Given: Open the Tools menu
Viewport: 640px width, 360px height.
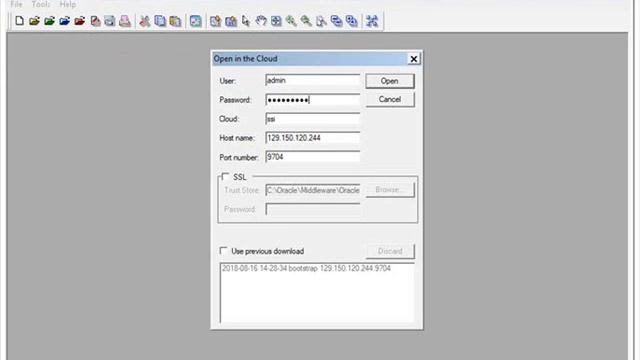Looking at the screenshot, I should point(41,4).
